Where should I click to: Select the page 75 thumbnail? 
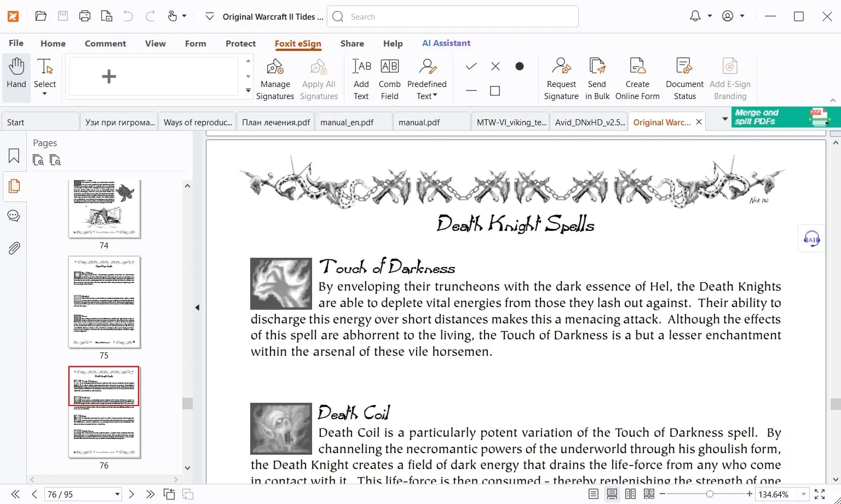(104, 302)
